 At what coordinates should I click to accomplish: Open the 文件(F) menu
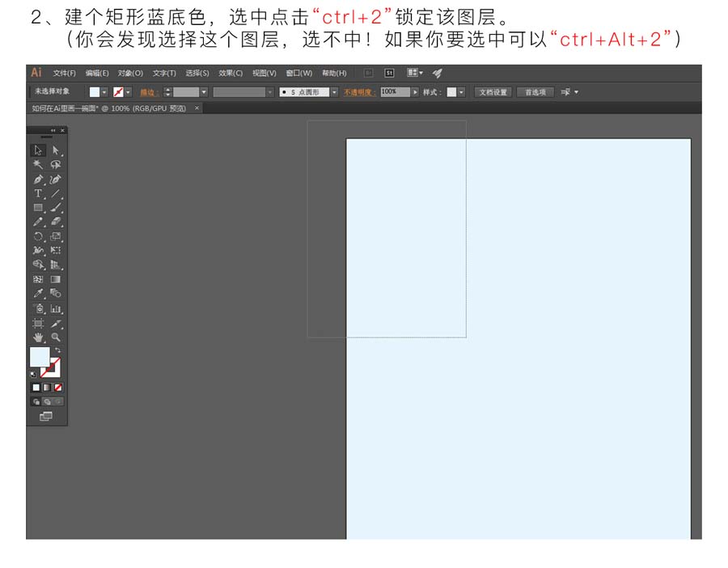64,73
